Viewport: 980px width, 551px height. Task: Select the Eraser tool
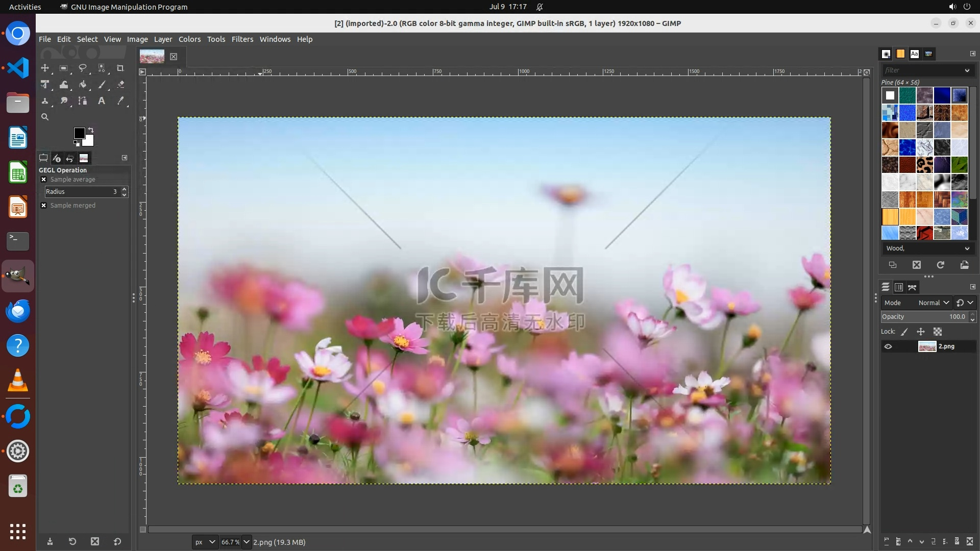[120, 85]
